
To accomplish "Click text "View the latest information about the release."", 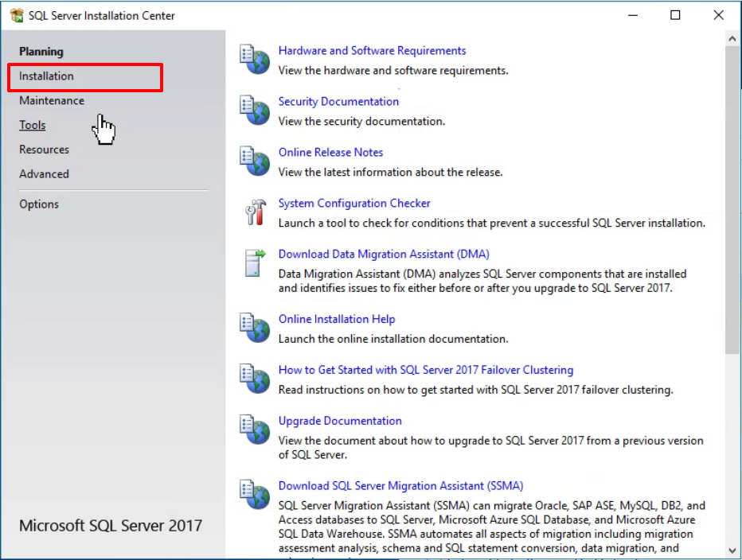I will point(390,172).
